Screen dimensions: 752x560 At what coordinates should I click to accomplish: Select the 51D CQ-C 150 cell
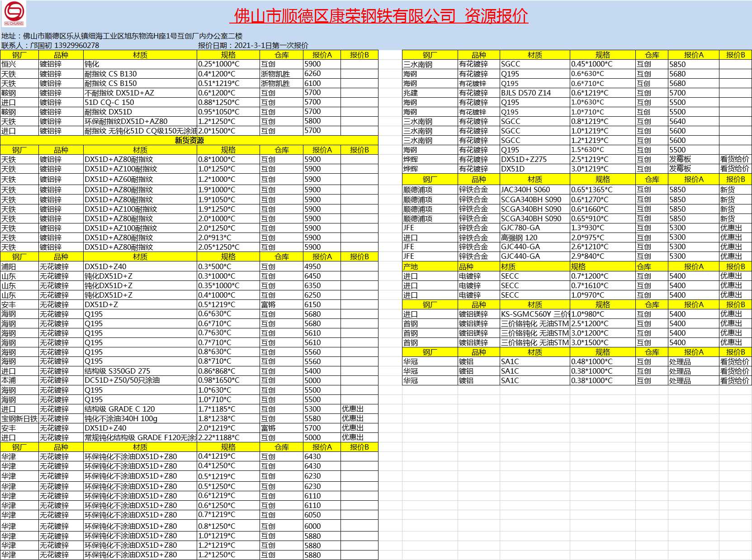click(140, 102)
